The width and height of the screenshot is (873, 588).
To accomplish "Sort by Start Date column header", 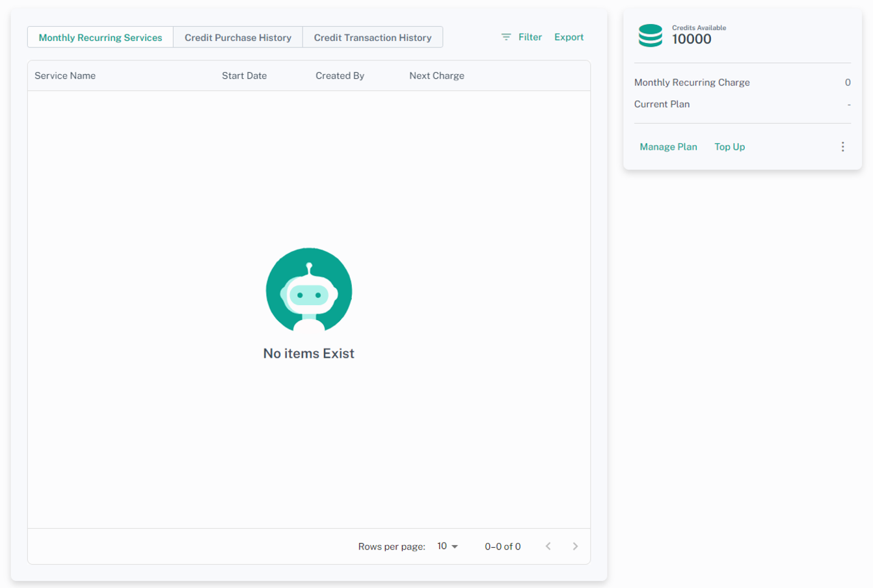I will click(x=244, y=75).
